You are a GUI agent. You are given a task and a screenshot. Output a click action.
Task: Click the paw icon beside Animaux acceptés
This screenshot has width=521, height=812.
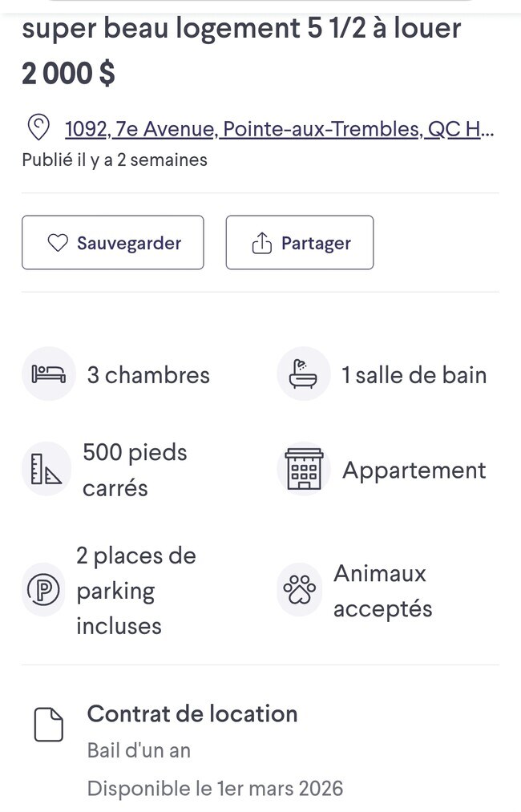tap(298, 590)
